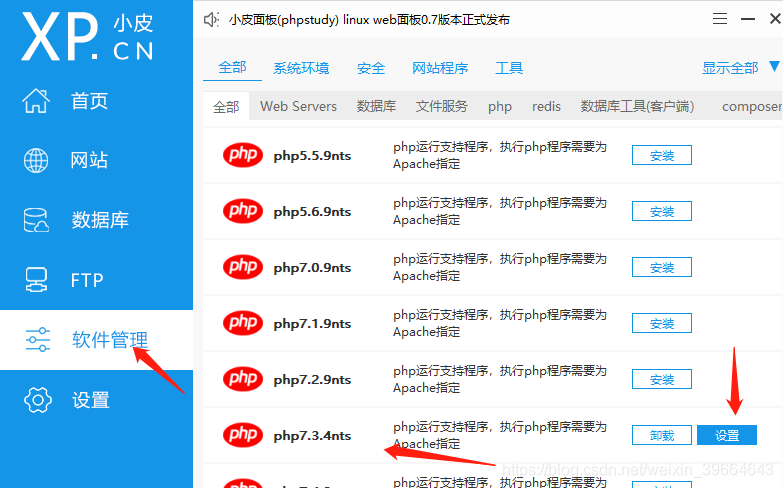Open 首页 in the sidebar
783x488 pixels.
tap(89, 101)
